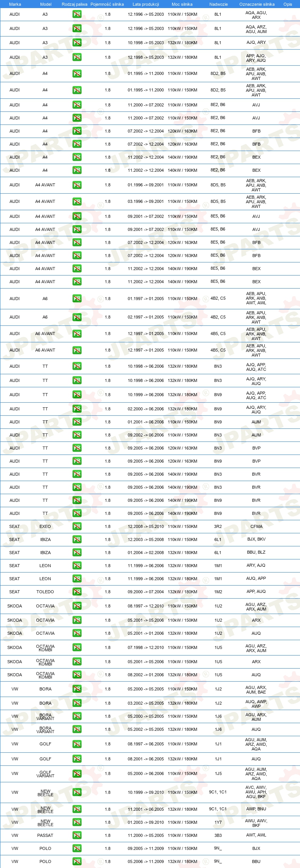This screenshot has height=868, width=300.
Task: Click production years 02.1997 -> 01.2005
Action: pos(146,317)
